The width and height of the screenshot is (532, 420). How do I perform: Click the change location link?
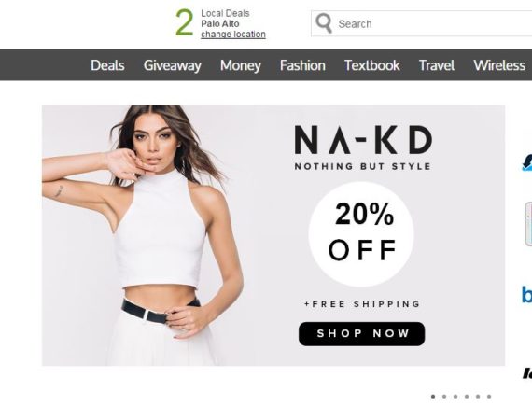(x=233, y=35)
